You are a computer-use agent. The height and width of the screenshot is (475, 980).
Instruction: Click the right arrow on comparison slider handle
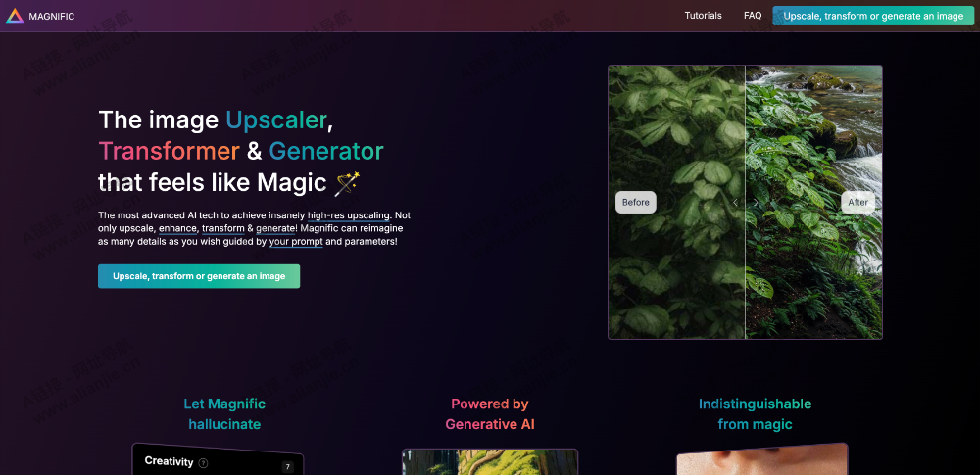pyautogui.click(x=756, y=203)
